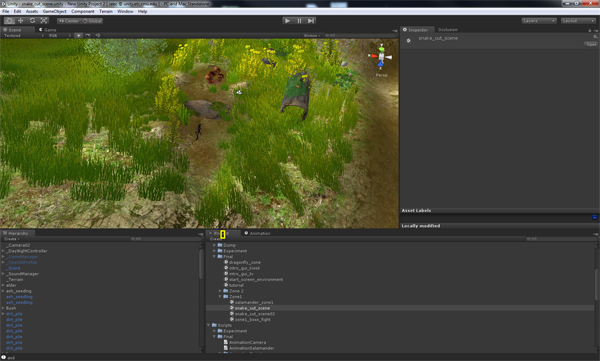
Task: Click AnimationCamera script icon
Action: point(226,343)
